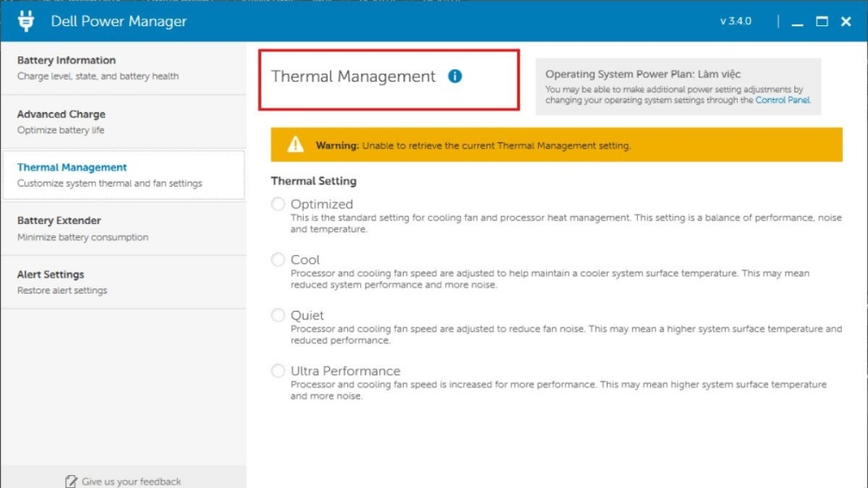
Task: Click the Thermal Management page heading
Action: [353, 76]
